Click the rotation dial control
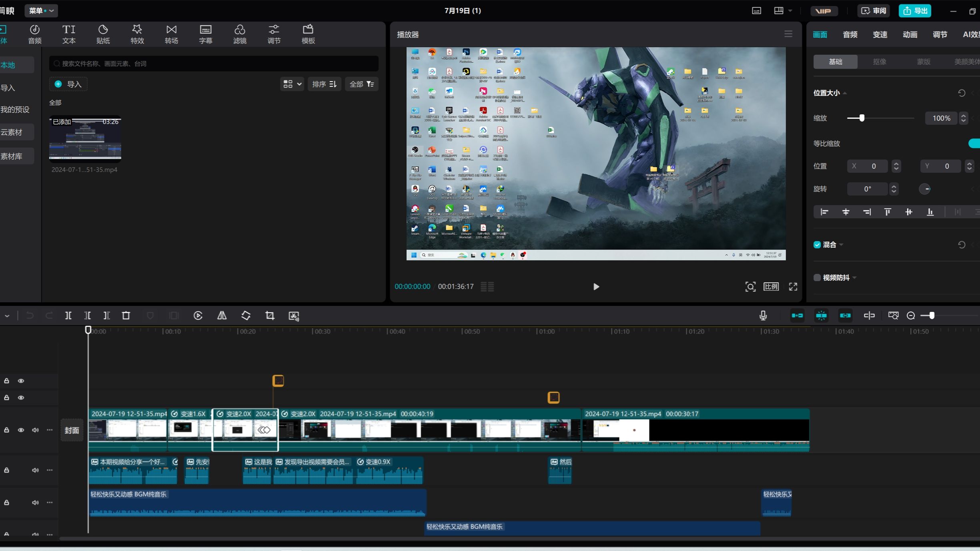 point(925,189)
